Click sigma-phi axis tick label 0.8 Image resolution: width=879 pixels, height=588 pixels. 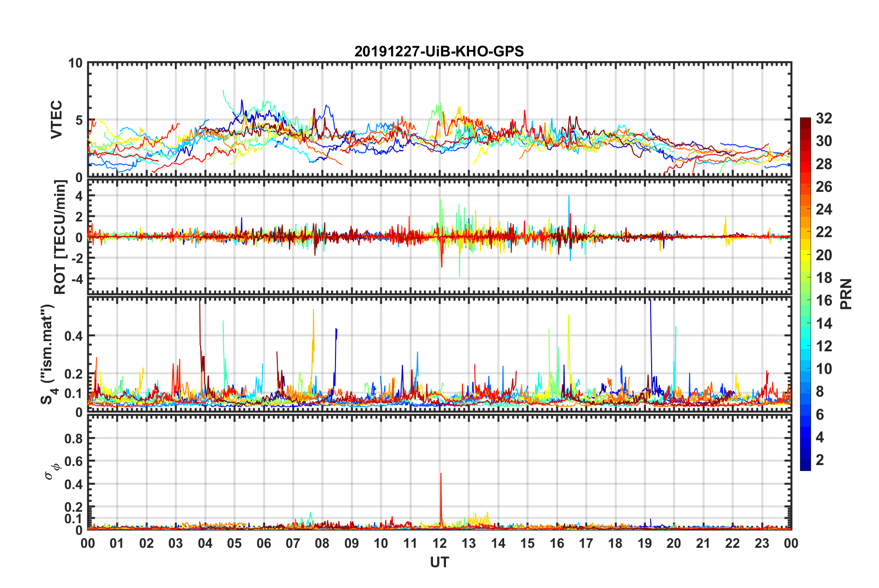(74, 438)
